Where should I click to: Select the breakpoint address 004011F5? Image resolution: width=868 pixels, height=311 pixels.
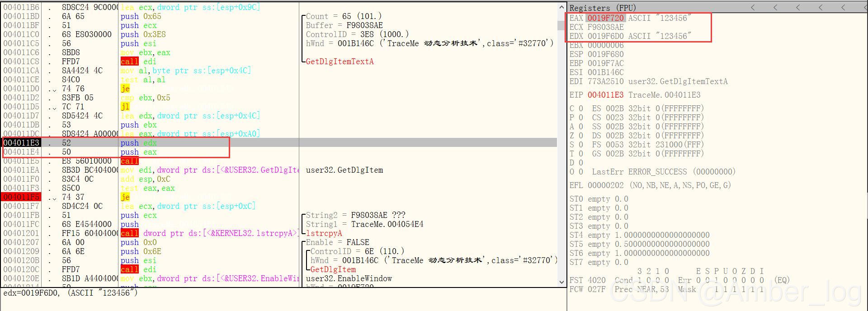pyautogui.click(x=21, y=197)
